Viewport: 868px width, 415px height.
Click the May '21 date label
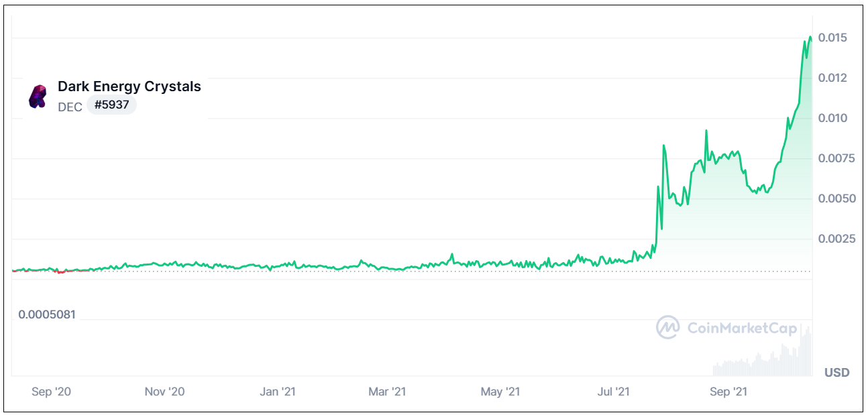[501, 392]
